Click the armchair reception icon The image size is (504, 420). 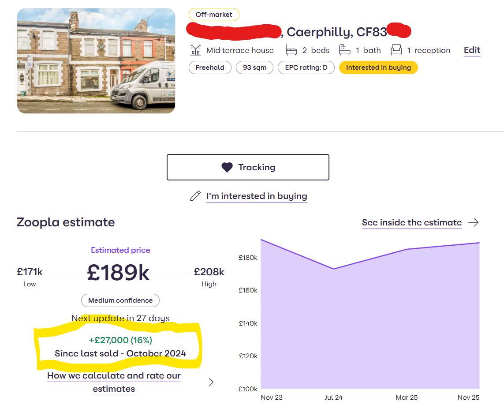(x=396, y=50)
